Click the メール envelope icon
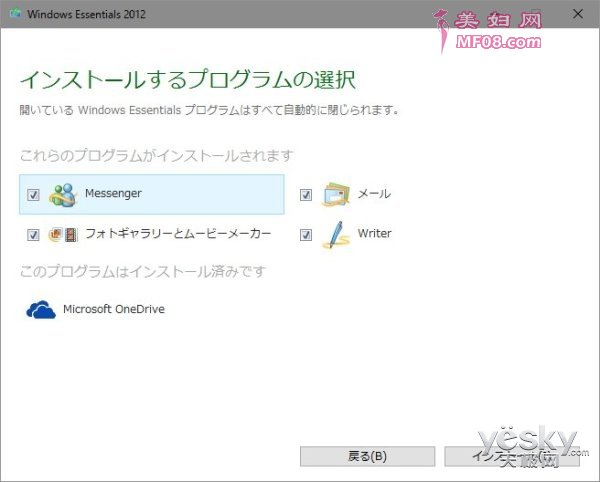This screenshot has width=600, height=482. click(336, 195)
